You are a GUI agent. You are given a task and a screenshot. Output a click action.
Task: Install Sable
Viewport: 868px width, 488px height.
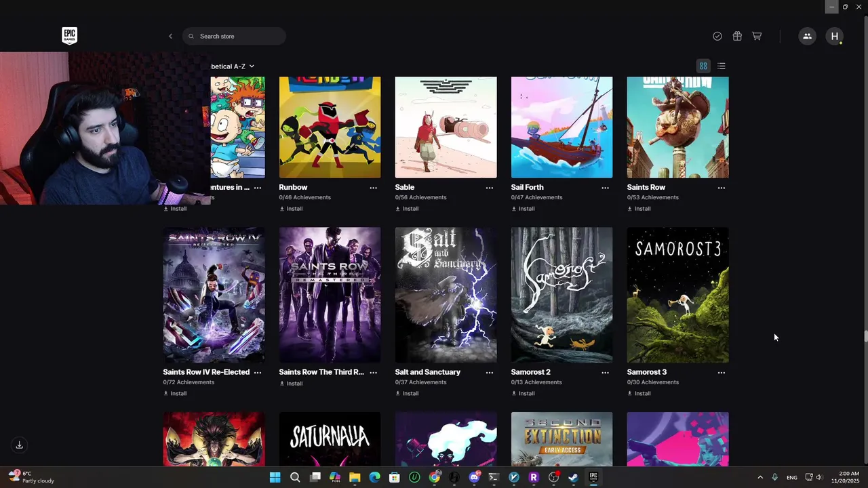[407, 209]
